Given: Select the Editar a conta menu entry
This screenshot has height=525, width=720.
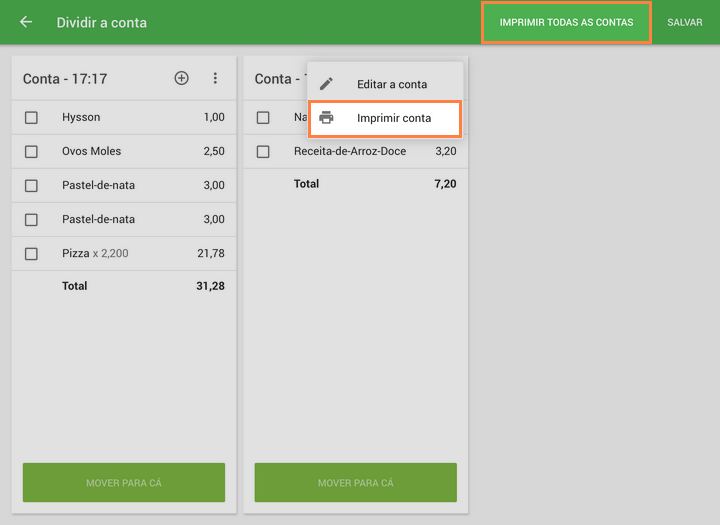Looking at the screenshot, I should tap(391, 84).
